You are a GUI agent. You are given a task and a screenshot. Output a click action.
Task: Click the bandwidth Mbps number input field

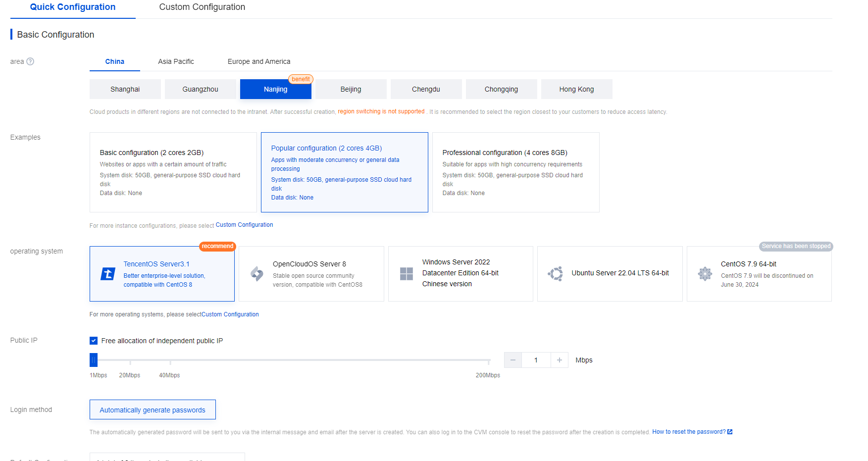pos(536,360)
